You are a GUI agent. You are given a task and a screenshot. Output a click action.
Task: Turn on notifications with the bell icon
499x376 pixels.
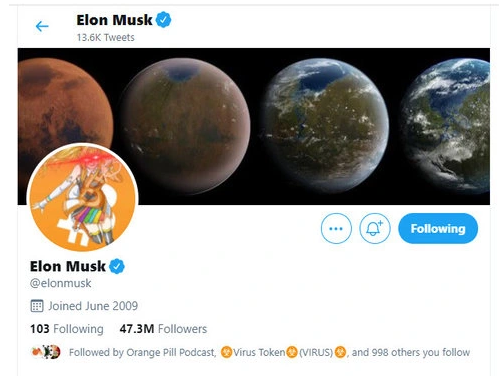375,229
